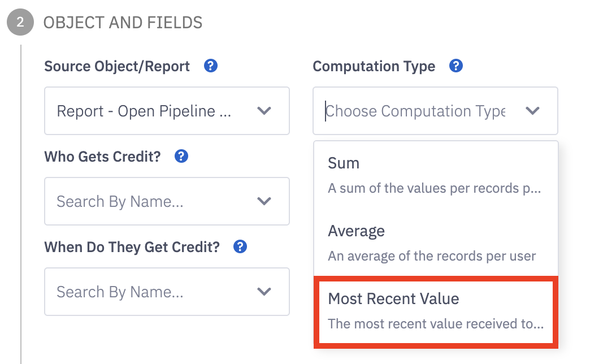This screenshot has width=590, height=364.
Task: Click the Report - Open Pipeline selected value
Action: (144, 111)
